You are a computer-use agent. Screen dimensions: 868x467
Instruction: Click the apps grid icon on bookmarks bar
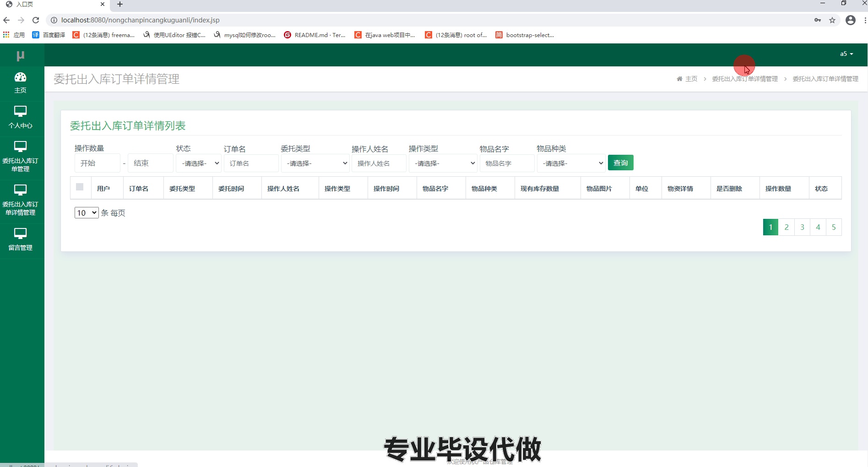coord(6,35)
